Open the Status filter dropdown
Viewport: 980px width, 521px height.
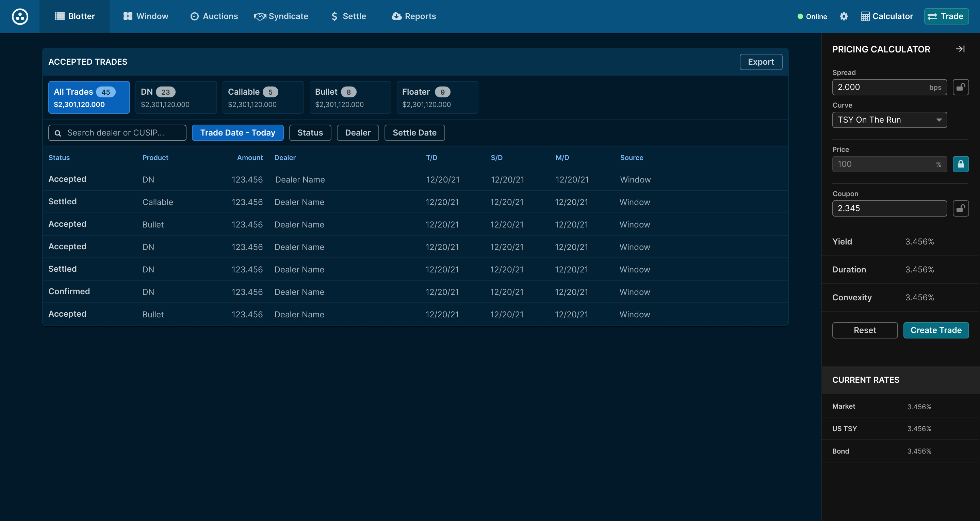click(310, 133)
